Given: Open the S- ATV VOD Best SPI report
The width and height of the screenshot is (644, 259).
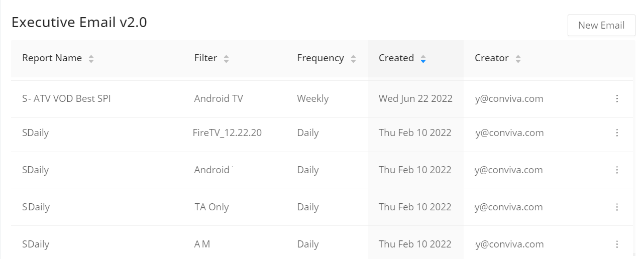Looking at the screenshot, I should pyautogui.click(x=66, y=99).
